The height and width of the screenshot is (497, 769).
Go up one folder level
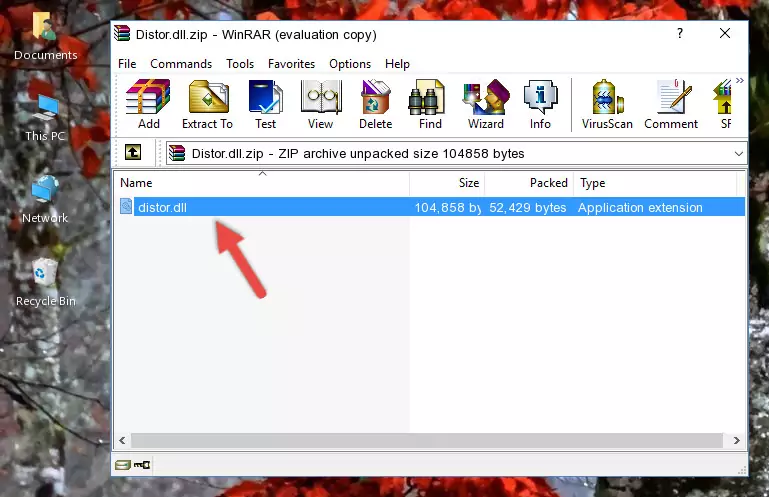point(133,153)
